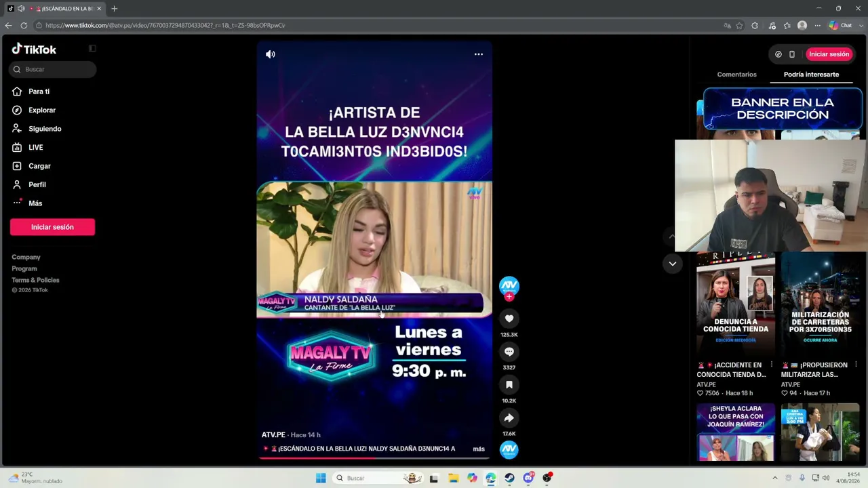Show hidden system tray icons
The image size is (868, 488).
pyautogui.click(x=775, y=478)
